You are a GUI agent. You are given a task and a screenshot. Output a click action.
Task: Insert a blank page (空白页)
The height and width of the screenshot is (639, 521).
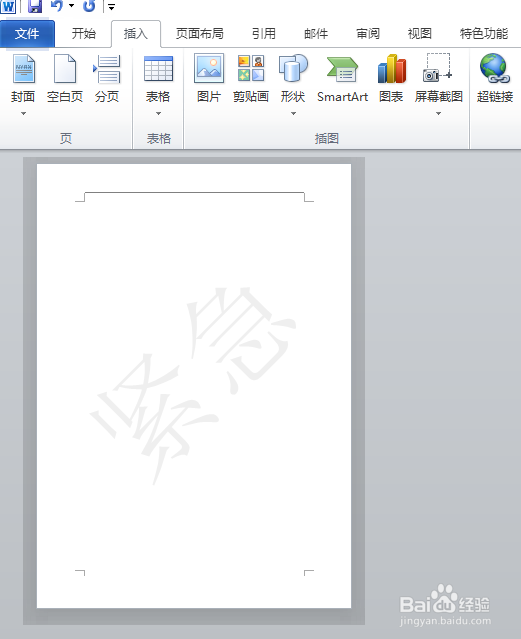click(x=65, y=78)
